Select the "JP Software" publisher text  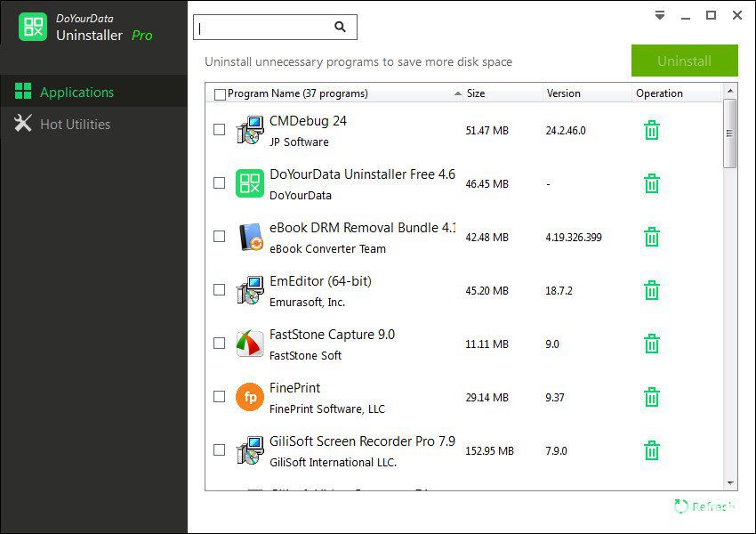point(299,142)
